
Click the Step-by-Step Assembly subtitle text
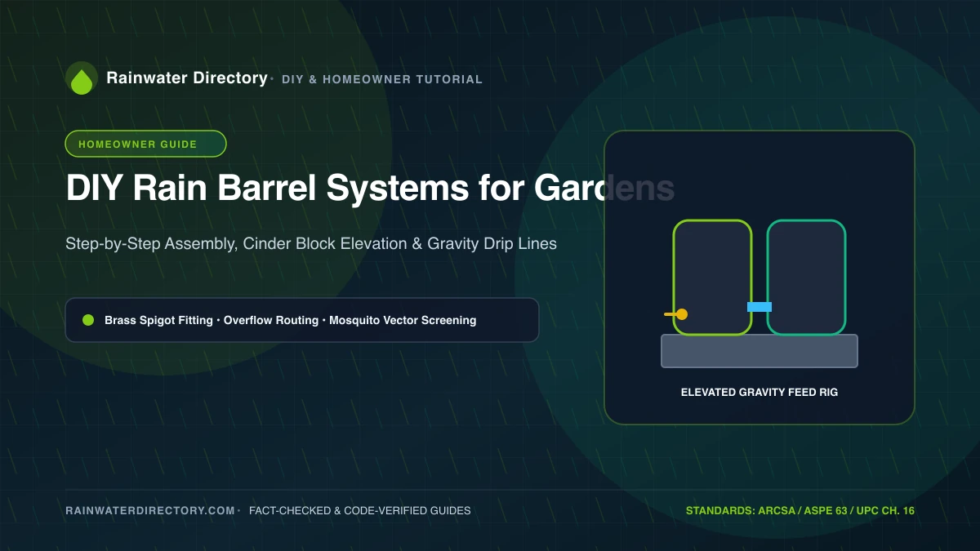click(311, 243)
